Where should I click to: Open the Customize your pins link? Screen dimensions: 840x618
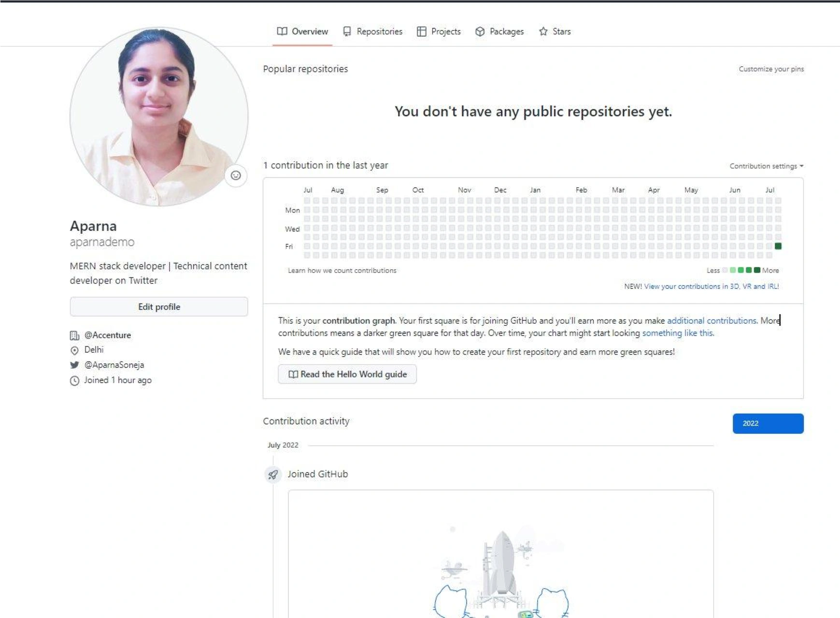tap(771, 69)
